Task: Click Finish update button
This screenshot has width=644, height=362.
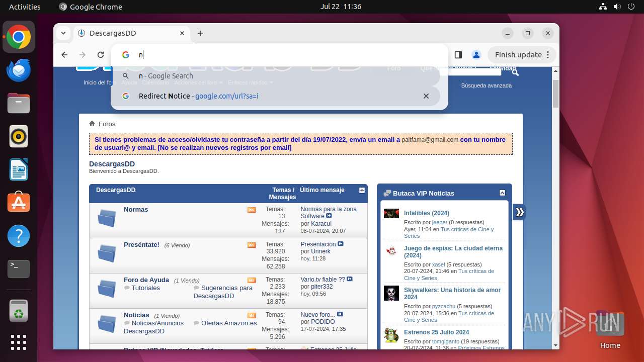Action: click(x=523, y=55)
